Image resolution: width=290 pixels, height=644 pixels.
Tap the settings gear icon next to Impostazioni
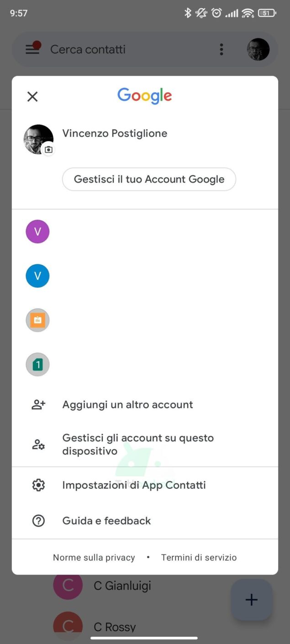coord(38,485)
